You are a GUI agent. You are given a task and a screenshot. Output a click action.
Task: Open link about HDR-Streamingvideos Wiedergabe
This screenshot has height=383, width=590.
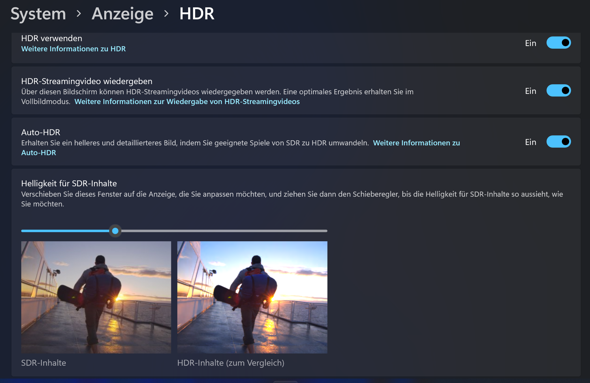(x=187, y=102)
